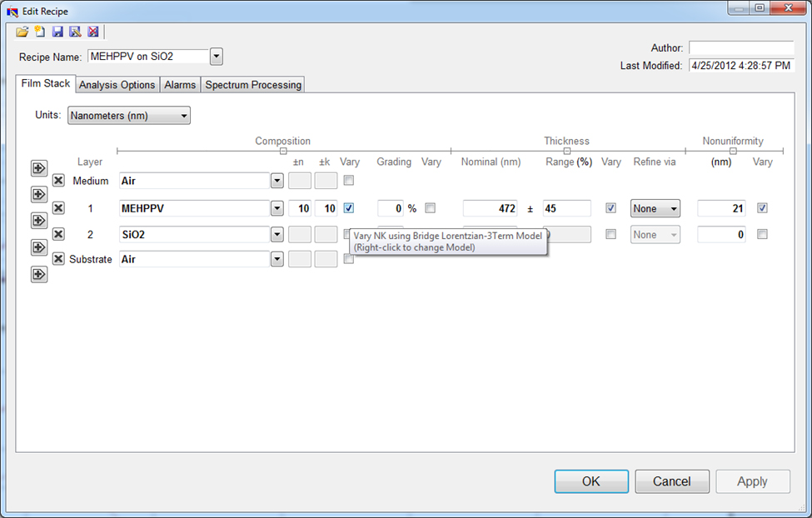Screen dimensions: 812x518
Task: Open the Spectrum Processing tab
Action: click(x=253, y=85)
